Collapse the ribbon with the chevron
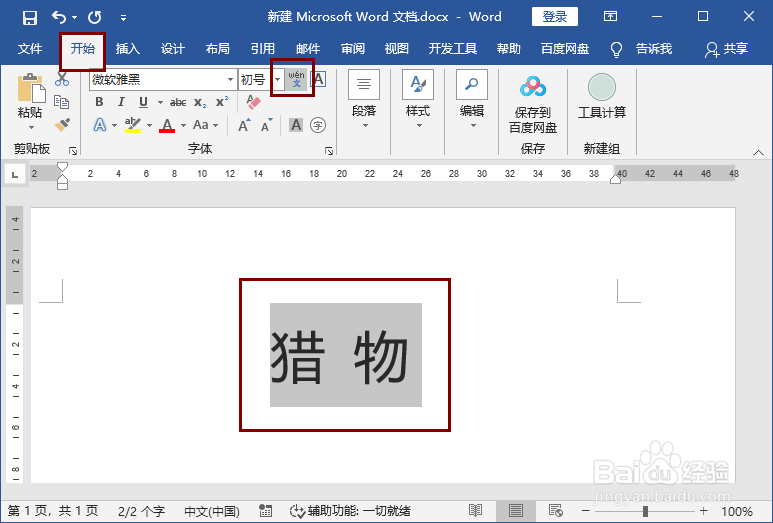The height and width of the screenshot is (523, 773). pos(758,153)
